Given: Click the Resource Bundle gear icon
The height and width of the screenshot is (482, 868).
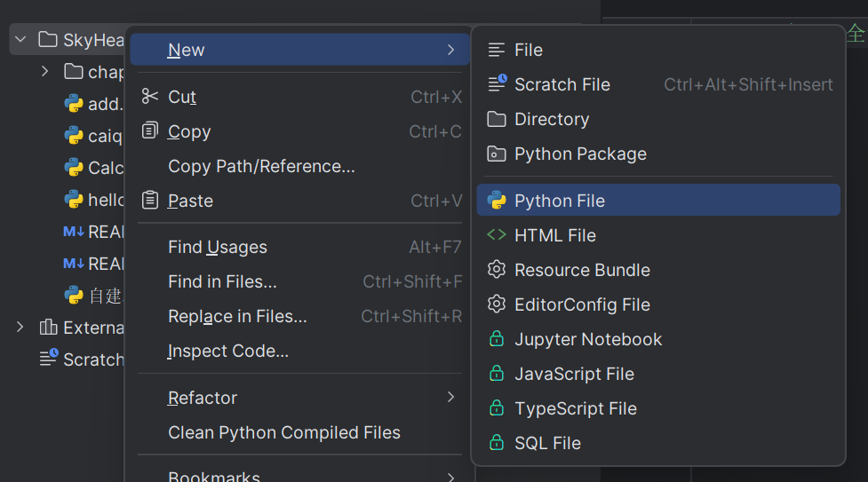Looking at the screenshot, I should click(497, 270).
